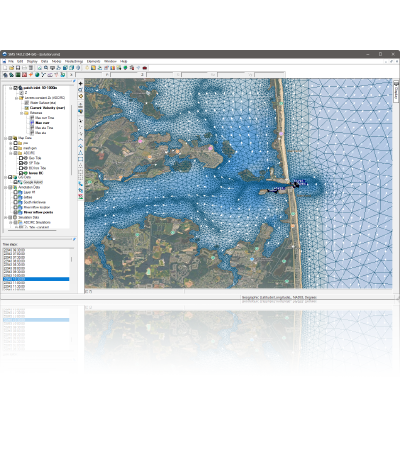The image size is (400, 450).
Task: Collapse the Simulation Data tree node
Action: point(6,217)
